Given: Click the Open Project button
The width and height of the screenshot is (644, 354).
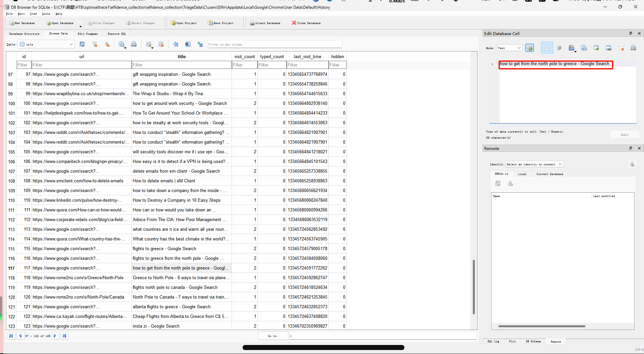Looking at the screenshot, I should [184, 23].
